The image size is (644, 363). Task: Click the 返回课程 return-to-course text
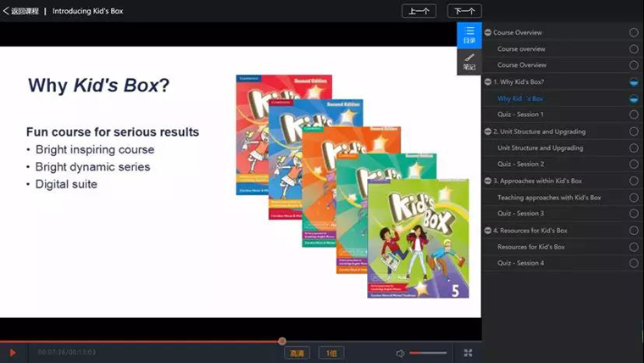tap(25, 11)
